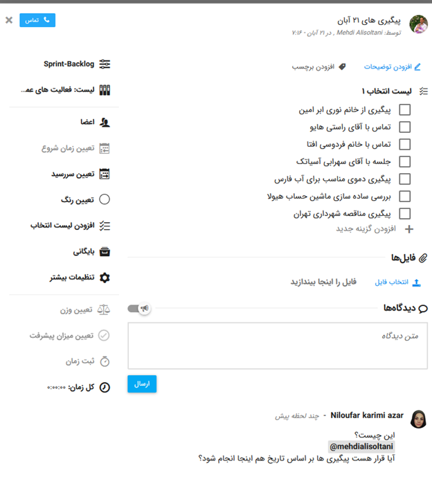Click the paperclip icon beside فایل‌ها
Viewport: 432px width, 504px height.
424,258
